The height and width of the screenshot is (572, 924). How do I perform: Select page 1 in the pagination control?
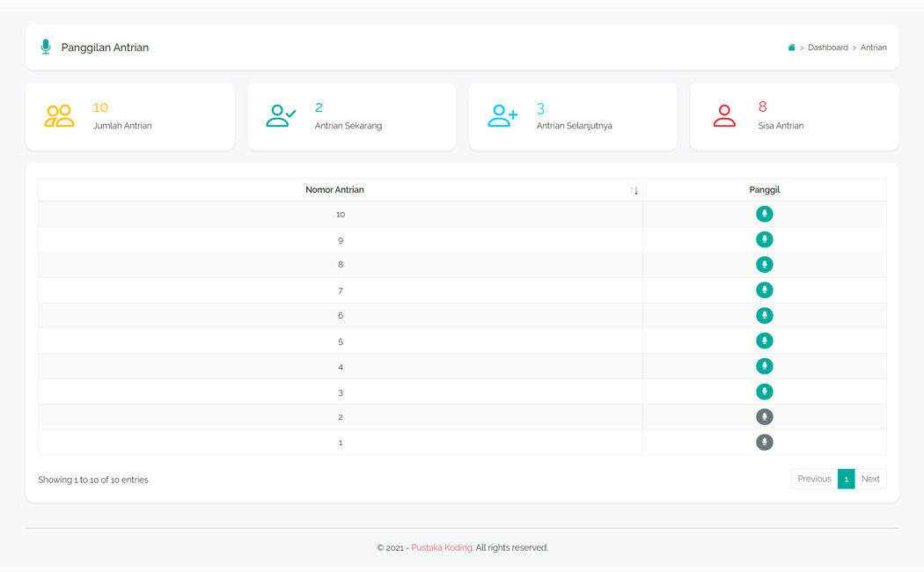point(846,478)
